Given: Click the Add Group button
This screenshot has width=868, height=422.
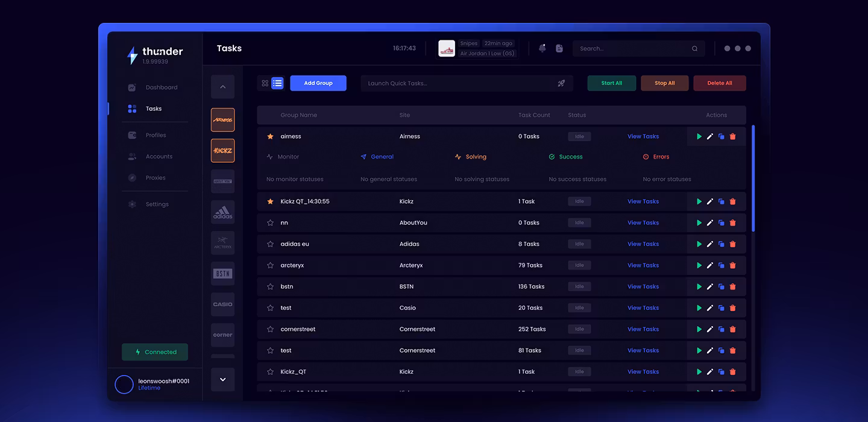Looking at the screenshot, I should [318, 83].
